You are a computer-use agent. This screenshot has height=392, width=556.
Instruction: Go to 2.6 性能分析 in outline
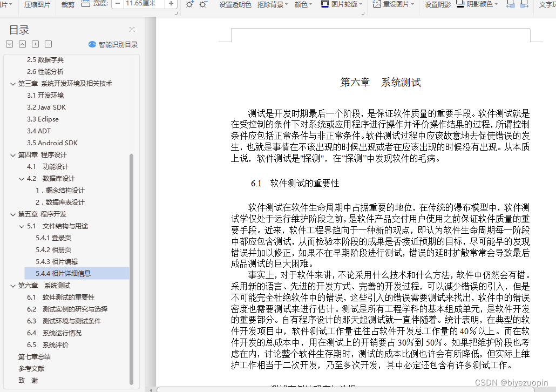[45, 72]
